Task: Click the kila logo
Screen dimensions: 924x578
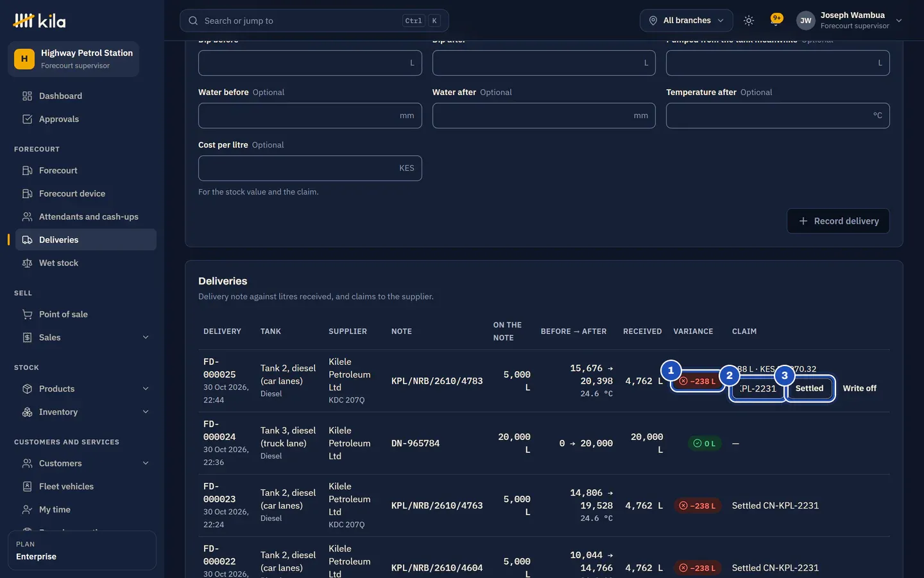Action: 39,21
